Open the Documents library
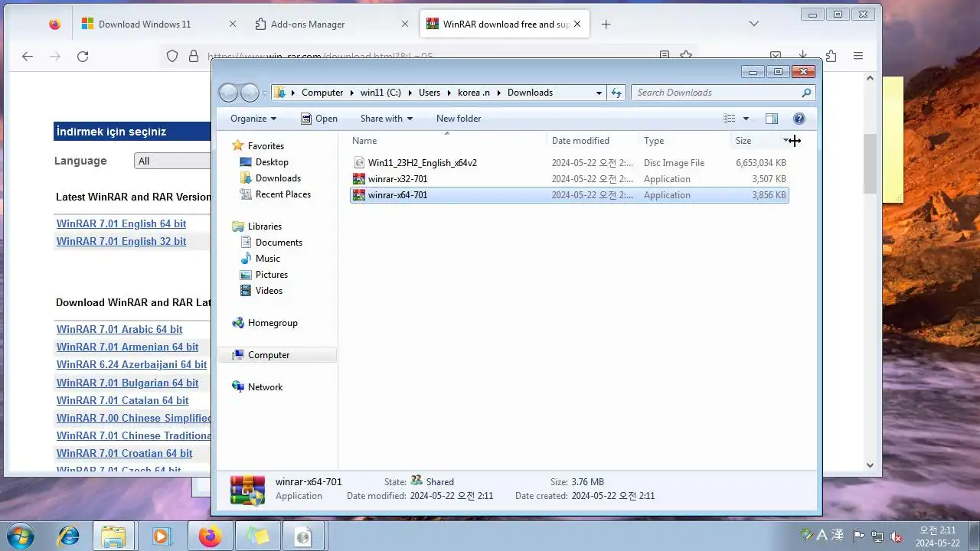This screenshot has height=551, width=980. point(272,243)
